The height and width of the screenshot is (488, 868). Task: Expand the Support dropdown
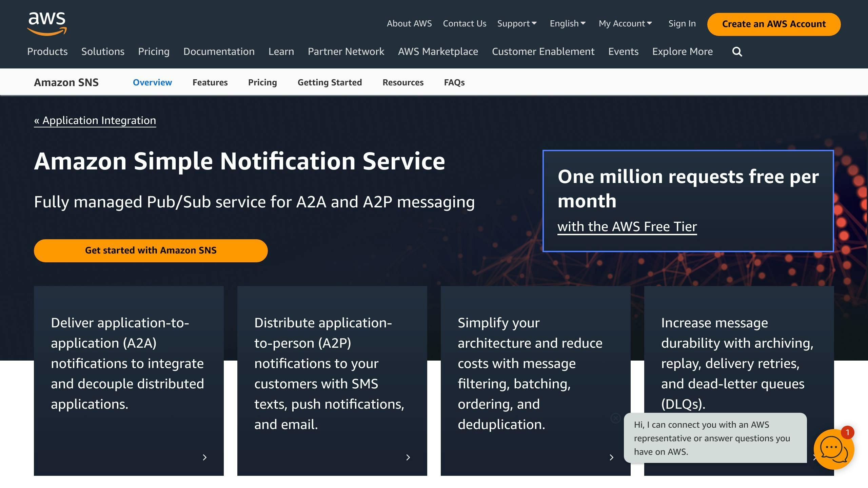pos(517,23)
